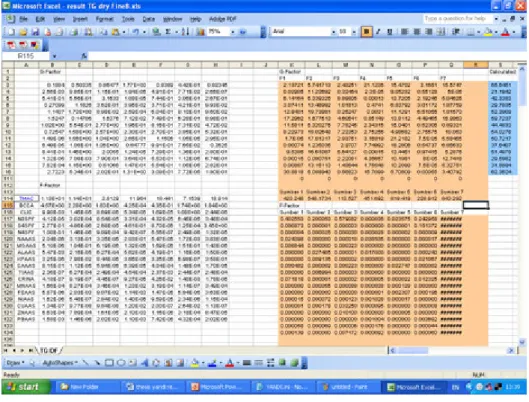Open the Fill Color dropdown arrow on Formatting toolbar
This screenshot has height=402, width=529.
pos(496,32)
